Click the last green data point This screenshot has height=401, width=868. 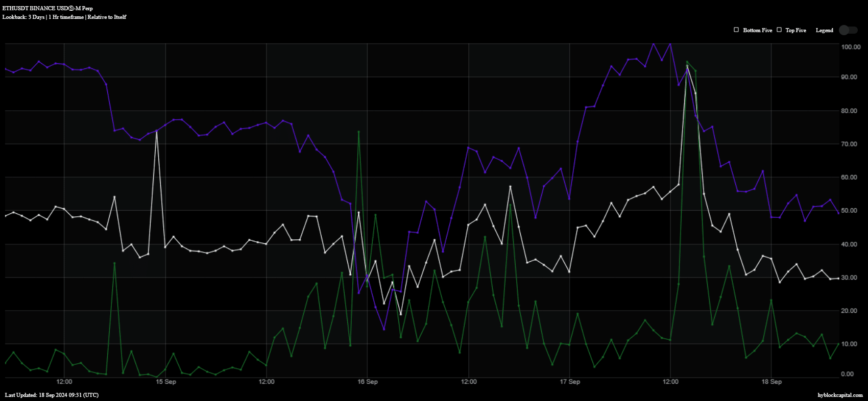[838, 344]
